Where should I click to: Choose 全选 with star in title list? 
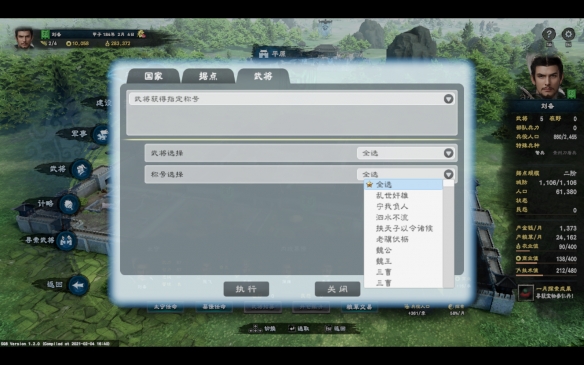coord(403,185)
